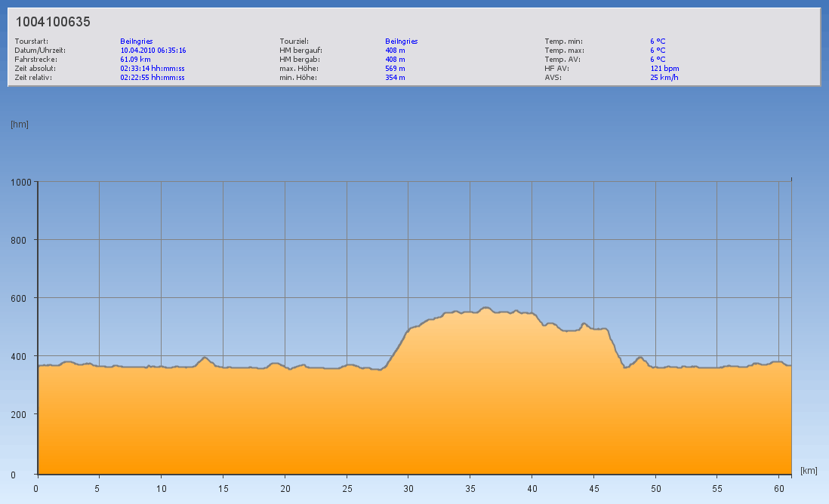Click the [km] x-axis unit label
829x504 pixels.
809,471
